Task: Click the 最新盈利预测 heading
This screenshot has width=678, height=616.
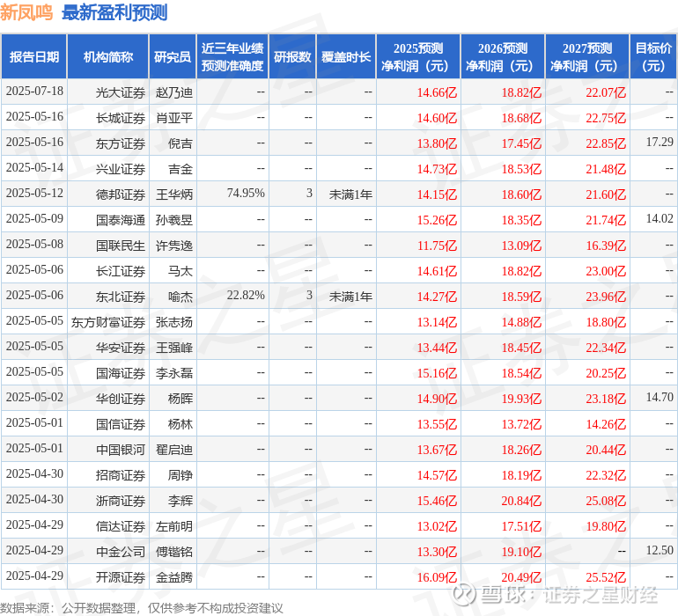Action: coord(114,12)
